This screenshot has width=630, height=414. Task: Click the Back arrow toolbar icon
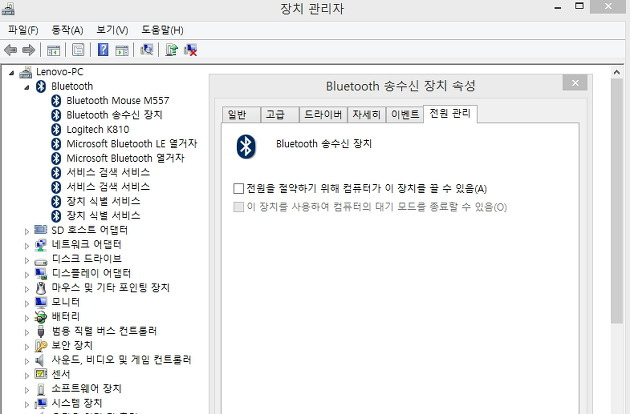(x=10, y=50)
